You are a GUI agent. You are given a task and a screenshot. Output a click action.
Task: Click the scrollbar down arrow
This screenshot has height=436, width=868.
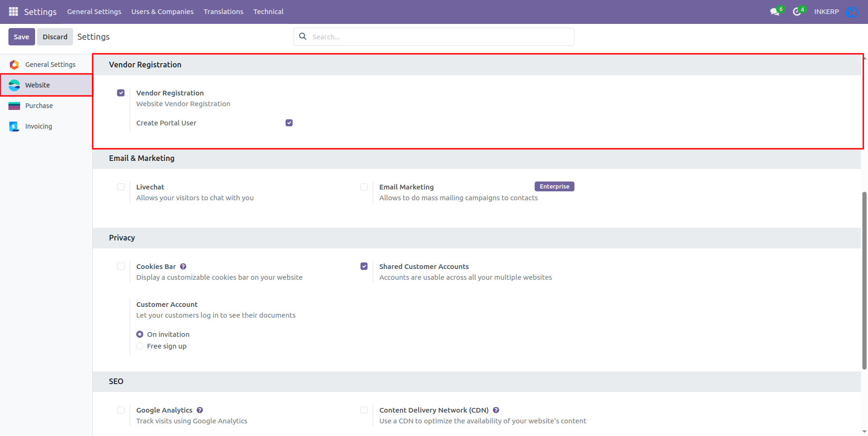point(864,431)
